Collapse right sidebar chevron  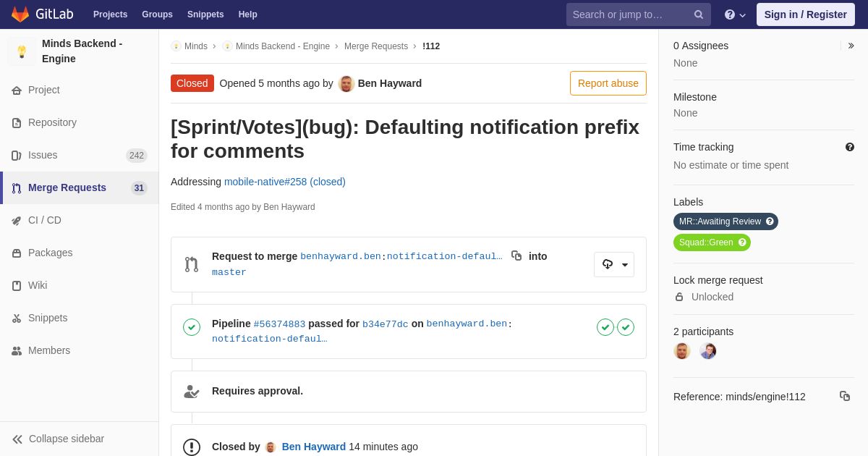pos(851,46)
